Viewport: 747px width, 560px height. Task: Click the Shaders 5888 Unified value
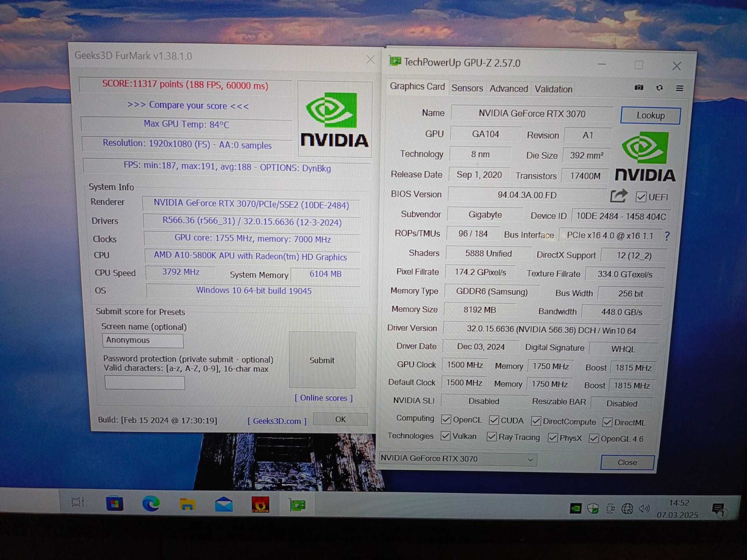[488, 254]
